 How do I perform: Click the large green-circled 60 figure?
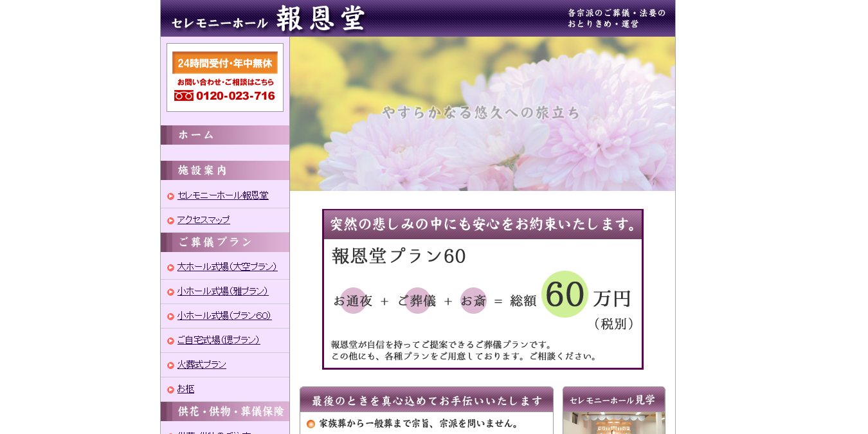pos(565,294)
